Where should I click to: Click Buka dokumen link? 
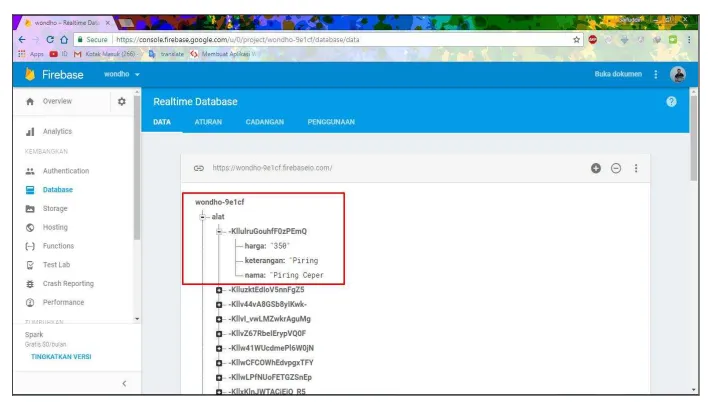click(x=618, y=74)
